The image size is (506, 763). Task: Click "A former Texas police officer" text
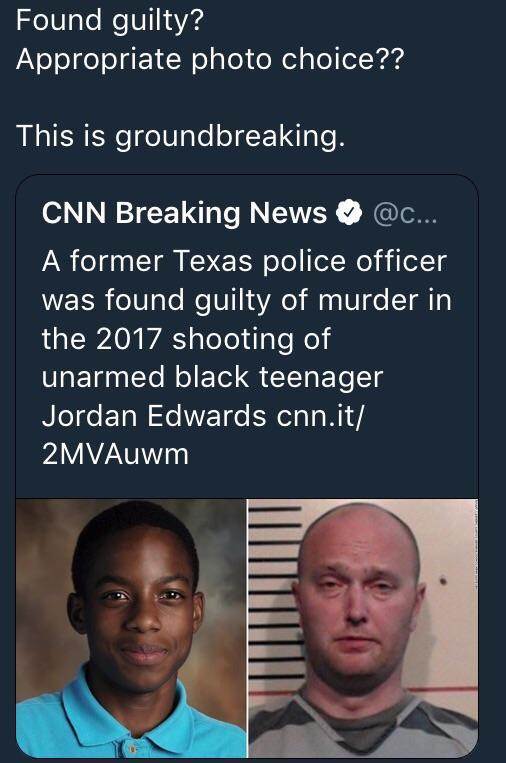click(x=244, y=261)
